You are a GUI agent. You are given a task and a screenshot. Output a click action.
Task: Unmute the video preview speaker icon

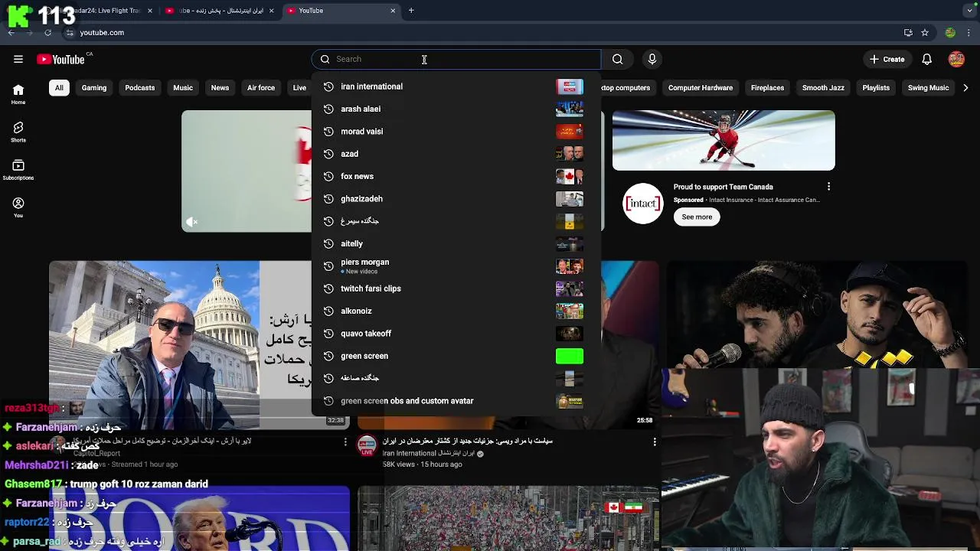pyautogui.click(x=191, y=222)
